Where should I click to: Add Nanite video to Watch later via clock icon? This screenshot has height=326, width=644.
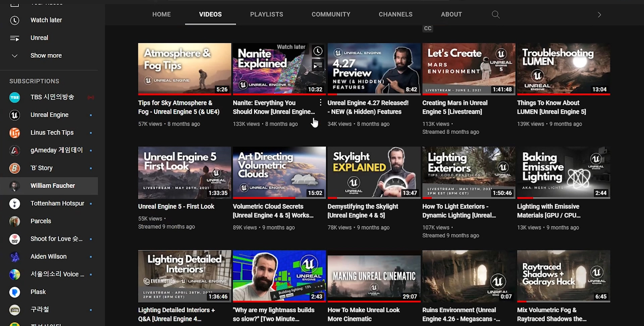318,51
